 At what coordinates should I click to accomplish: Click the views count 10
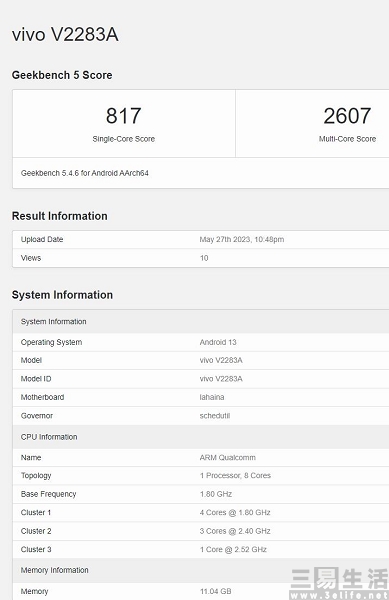click(204, 258)
